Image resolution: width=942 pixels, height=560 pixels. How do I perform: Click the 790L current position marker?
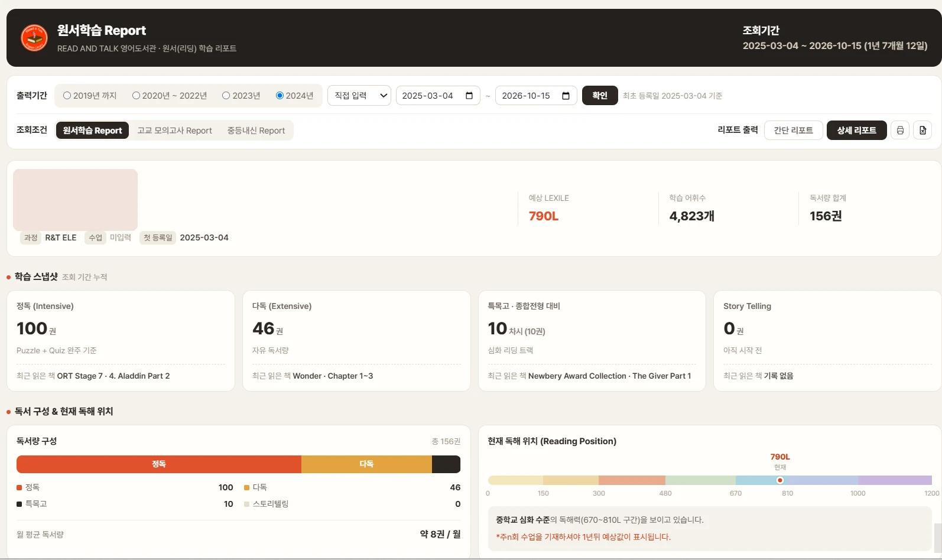pyautogui.click(x=780, y=480)
